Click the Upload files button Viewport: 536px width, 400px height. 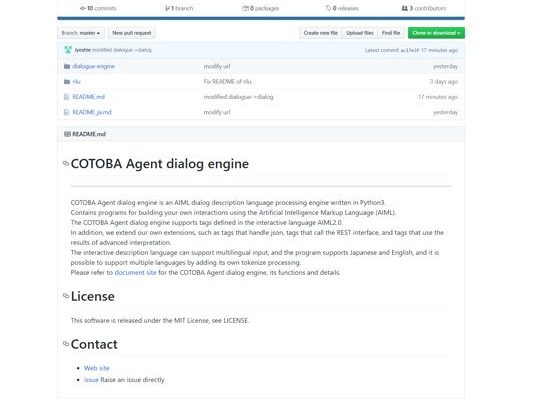[x=360, y=33]
